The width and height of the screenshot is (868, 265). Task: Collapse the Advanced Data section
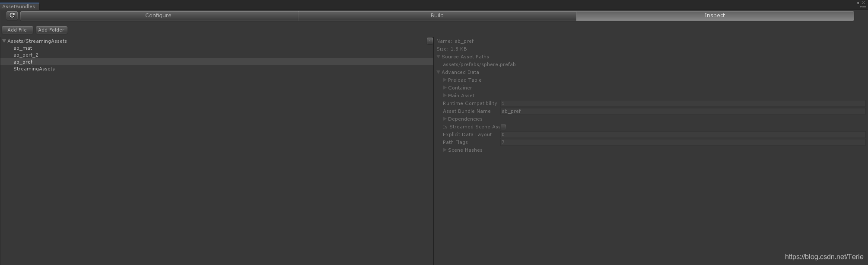tap(438, 72)
